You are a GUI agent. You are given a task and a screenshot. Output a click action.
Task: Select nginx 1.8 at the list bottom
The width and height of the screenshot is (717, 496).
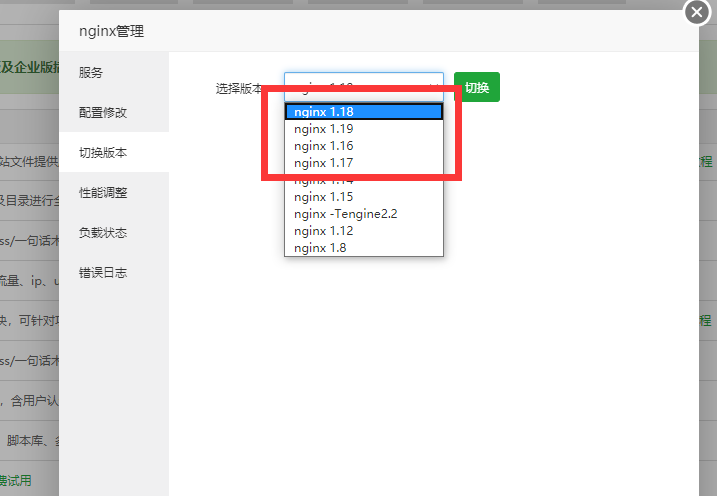tap(364, 248)
